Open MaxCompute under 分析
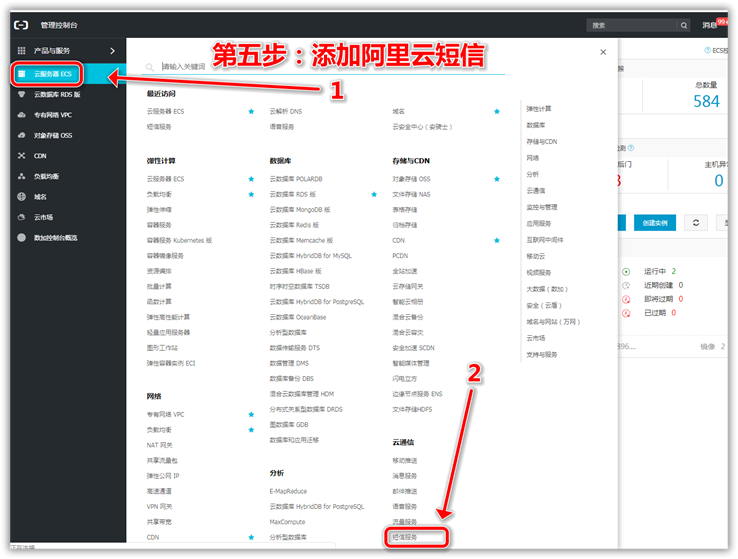738x559 pixels. click(x=287, y=522)
